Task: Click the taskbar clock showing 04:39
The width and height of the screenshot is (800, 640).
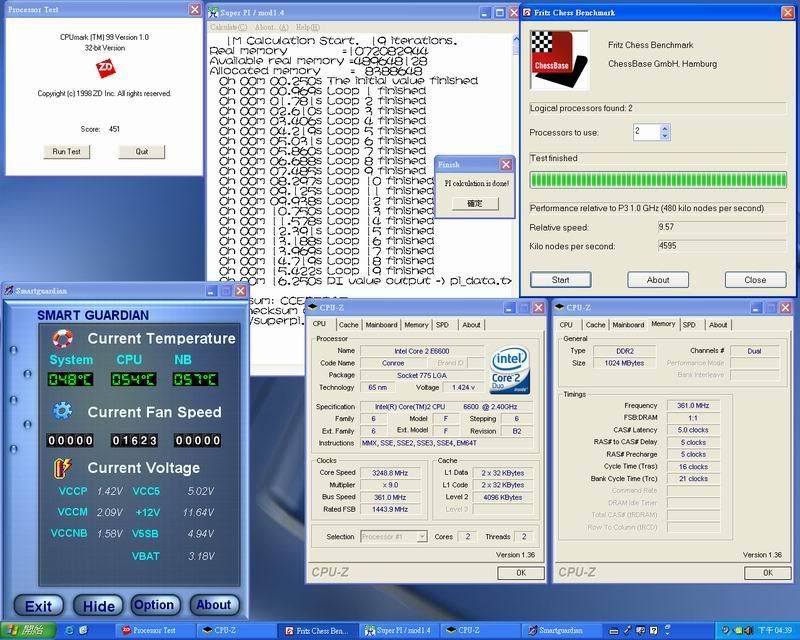Action: (774, 631)
